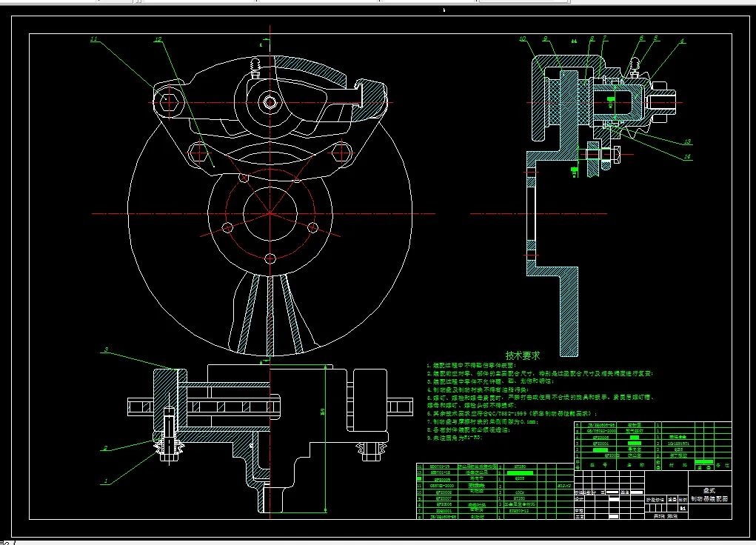Select technical requirement line 1 text

coord(472,366)
